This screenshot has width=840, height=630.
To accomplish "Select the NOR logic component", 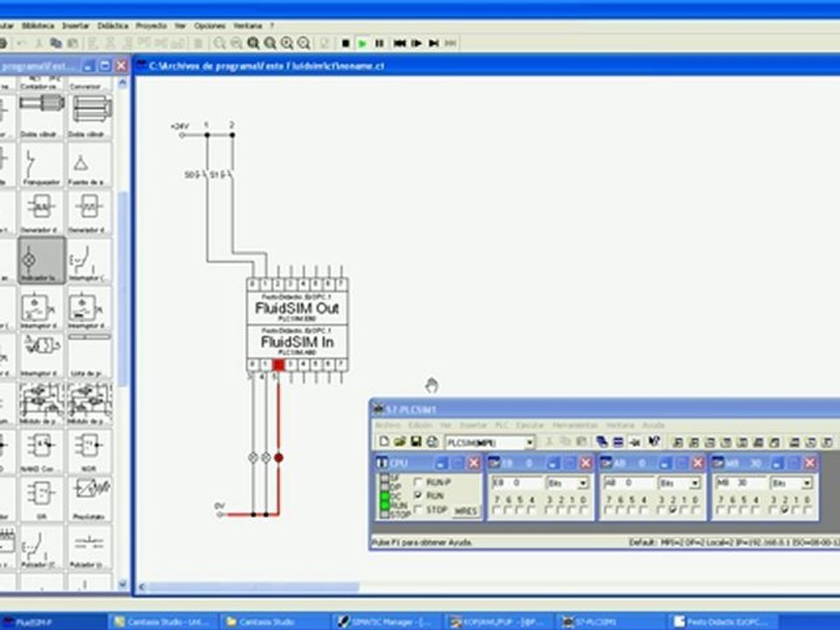I will 89,451.
